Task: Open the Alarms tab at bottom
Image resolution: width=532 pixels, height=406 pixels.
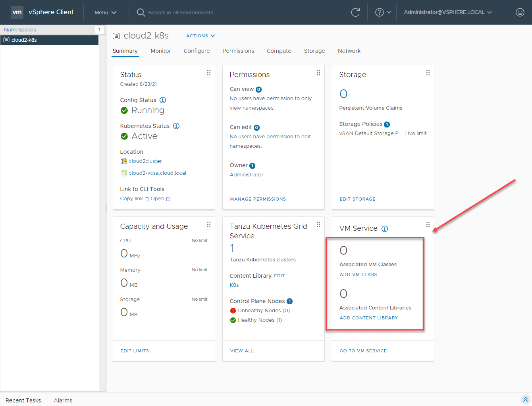Action: [63, 400]
